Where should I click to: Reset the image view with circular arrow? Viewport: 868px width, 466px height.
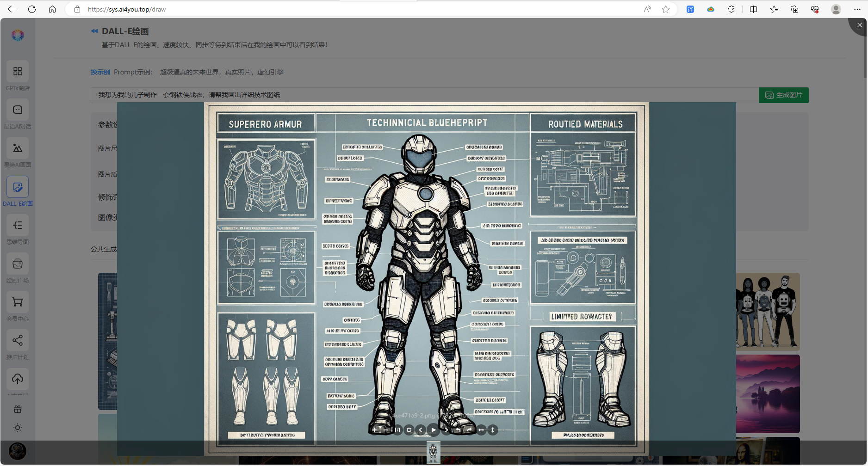[x=409, y=430]
